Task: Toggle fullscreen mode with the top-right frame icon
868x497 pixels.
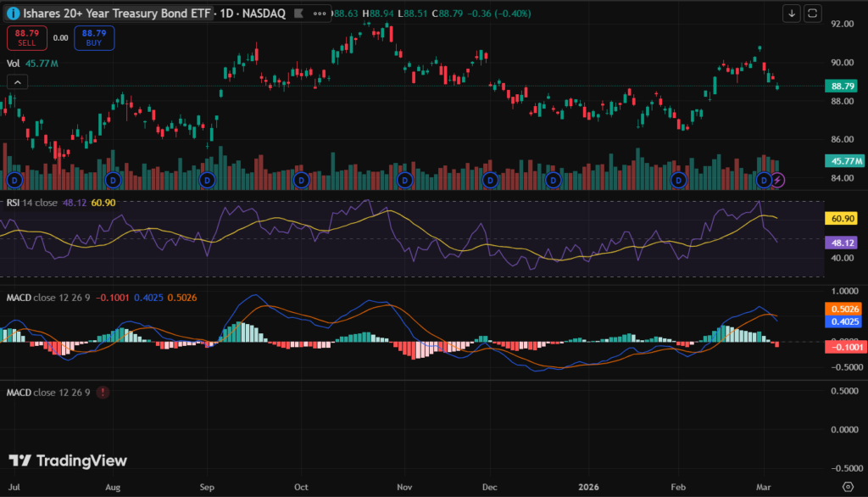Action: [x=812, y=13]
